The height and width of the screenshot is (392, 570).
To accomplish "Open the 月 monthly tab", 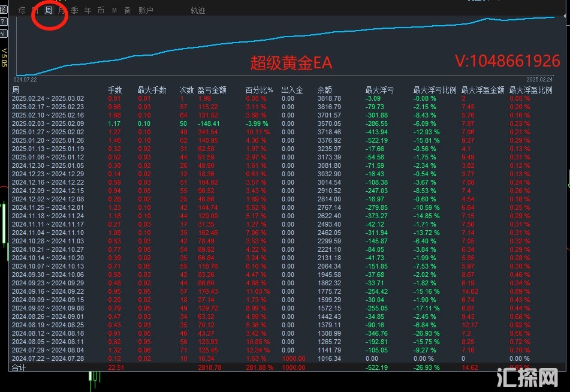I will [x=61, y=10].
